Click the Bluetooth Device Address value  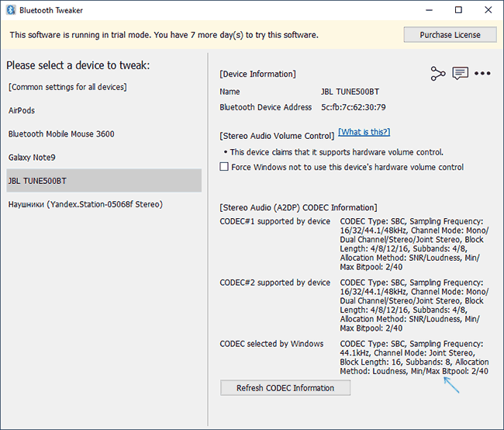coord(353,107)
